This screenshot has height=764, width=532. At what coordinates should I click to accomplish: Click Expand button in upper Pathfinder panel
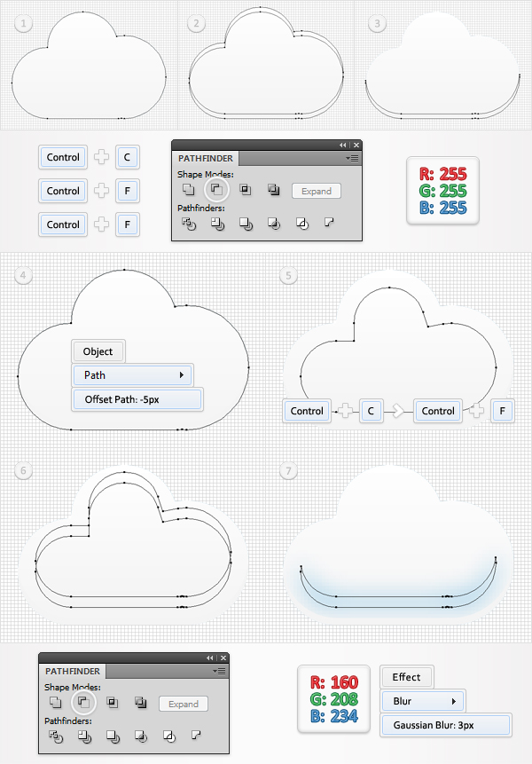point(317,191)
